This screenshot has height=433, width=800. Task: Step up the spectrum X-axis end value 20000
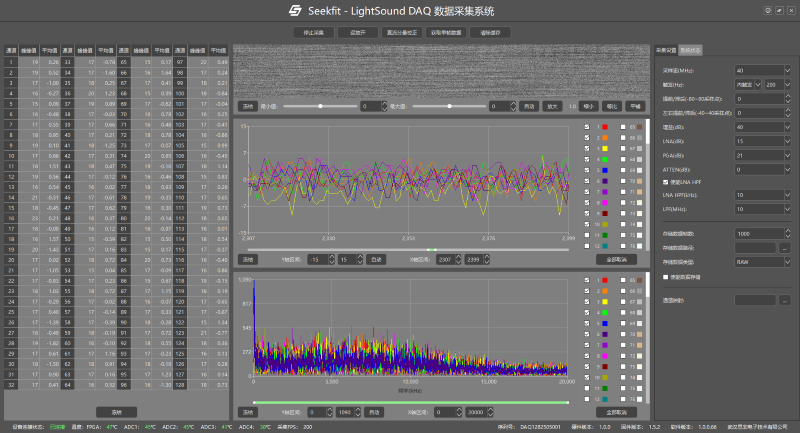click(x=490, y=410)
